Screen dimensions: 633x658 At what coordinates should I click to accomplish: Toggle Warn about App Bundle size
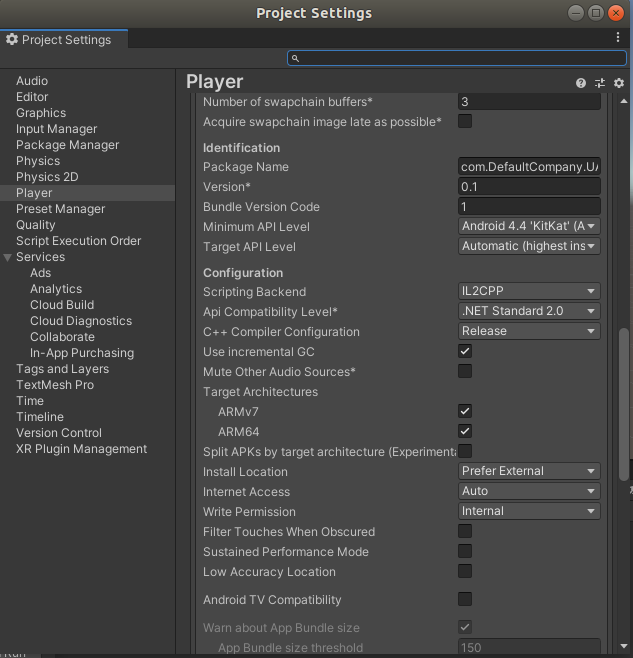[x=465, y=627]
